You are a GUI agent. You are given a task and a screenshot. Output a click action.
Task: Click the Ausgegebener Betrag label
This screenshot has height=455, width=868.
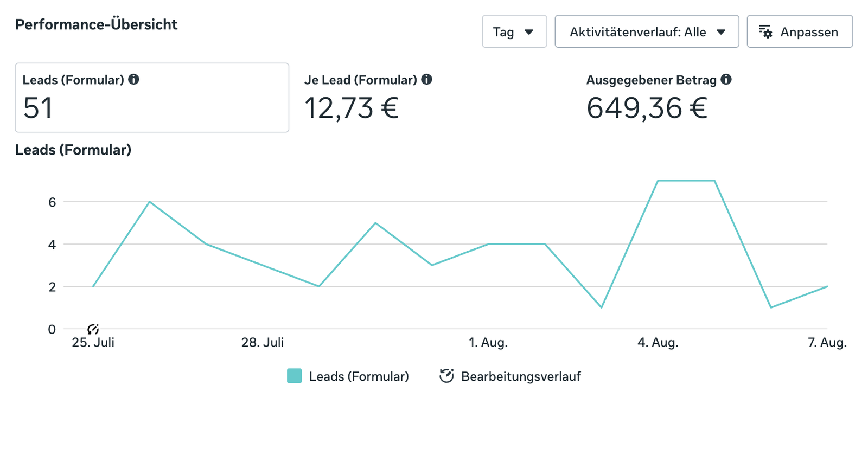(x=652, y=80)
